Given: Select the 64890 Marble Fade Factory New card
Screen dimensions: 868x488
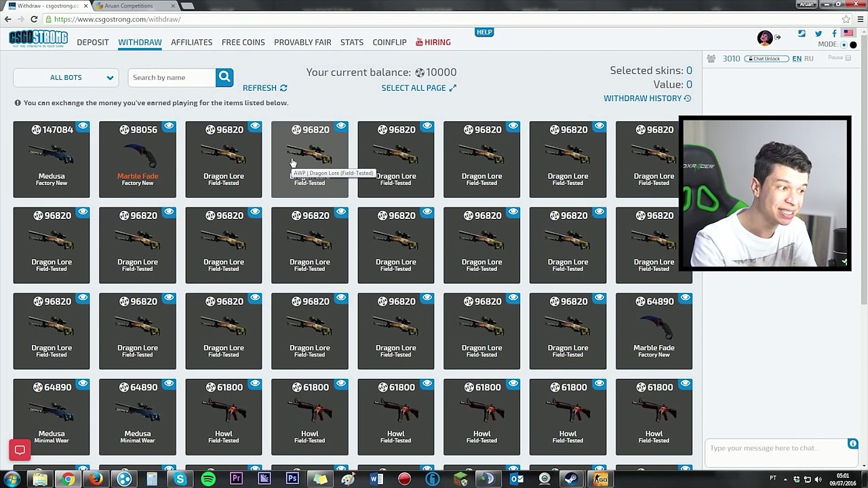Looking at the screenshot, I should (x=654, y=331).
